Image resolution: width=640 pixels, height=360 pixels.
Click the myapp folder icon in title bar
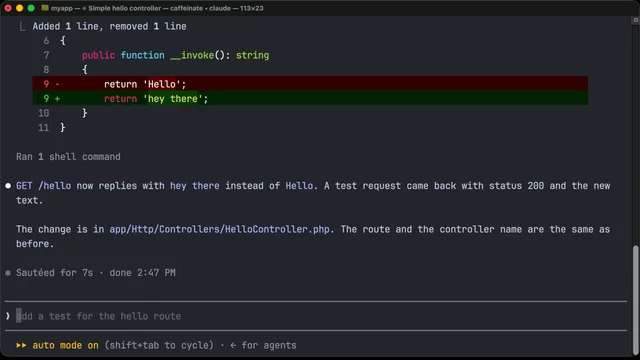[x=45, y=8]
